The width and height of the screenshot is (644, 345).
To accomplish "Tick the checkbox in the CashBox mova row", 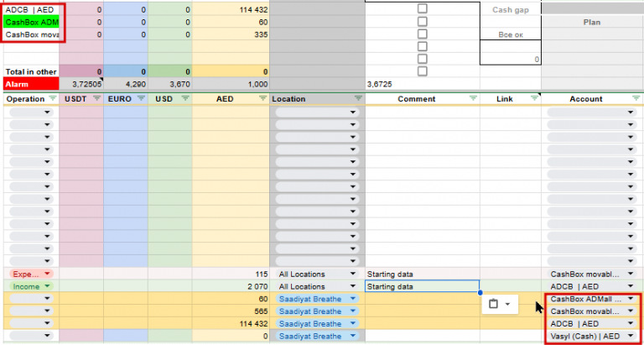I will pyautogui.click(x=422, y=34).
